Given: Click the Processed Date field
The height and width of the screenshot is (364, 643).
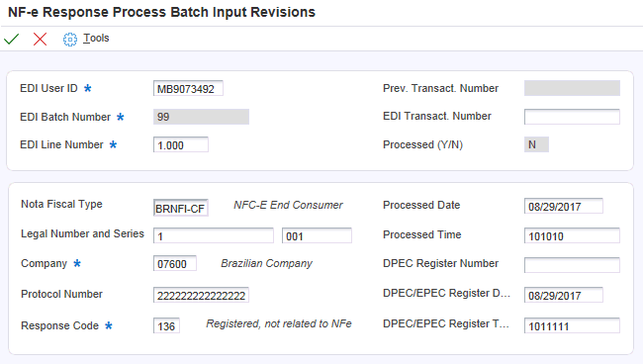Looking at the screenshot, I should point(564,206).
